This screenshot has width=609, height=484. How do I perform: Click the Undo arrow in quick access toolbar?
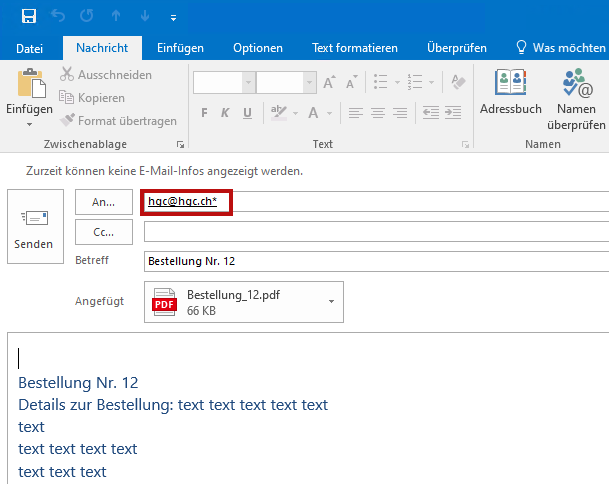click(x=58, y=16)
